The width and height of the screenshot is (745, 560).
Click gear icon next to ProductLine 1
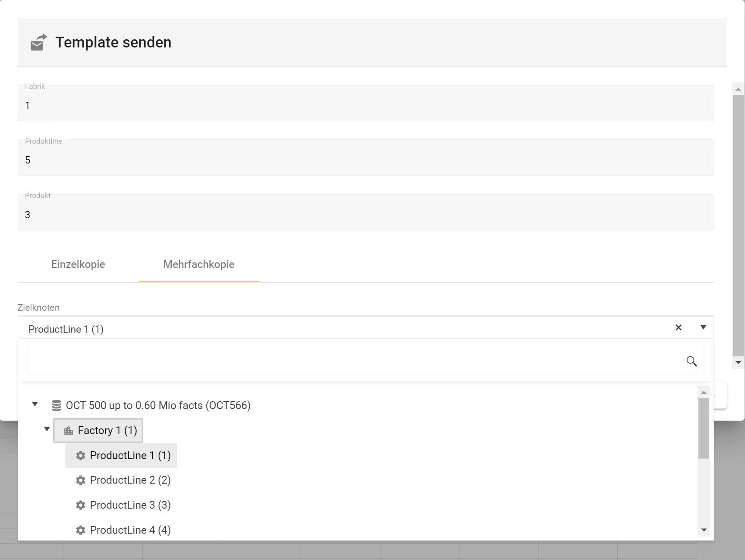click(81, 456)
